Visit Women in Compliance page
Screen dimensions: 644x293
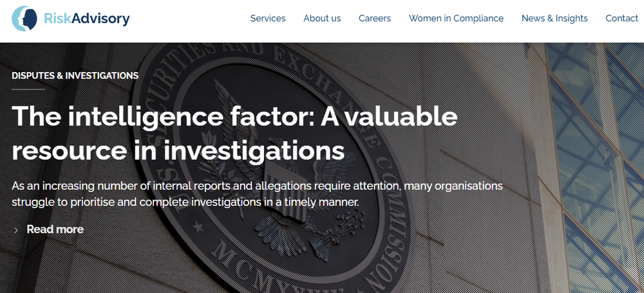click(456, 19)
